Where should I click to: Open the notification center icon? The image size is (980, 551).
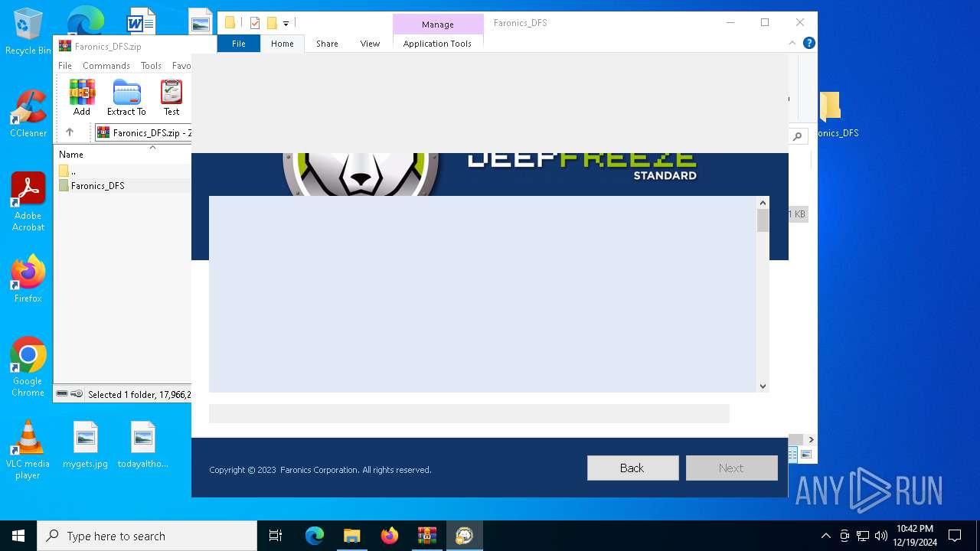(955, 536)
